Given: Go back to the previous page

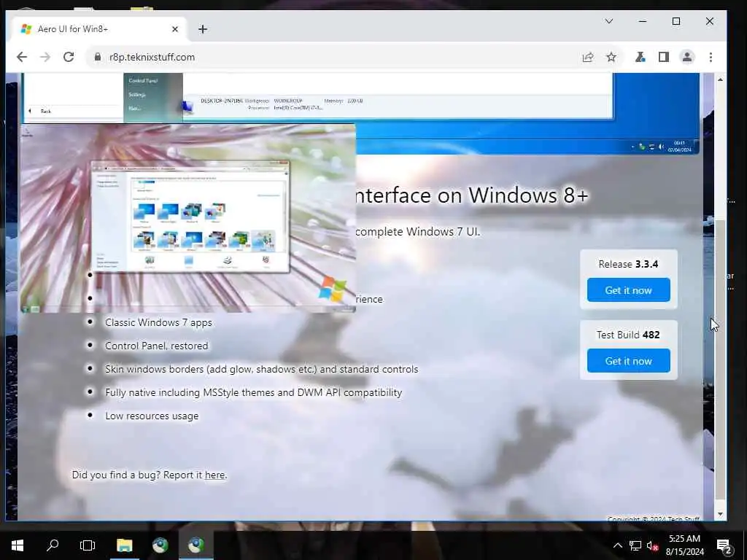Looking at the screenshot, I should click(x=22, y=57).
